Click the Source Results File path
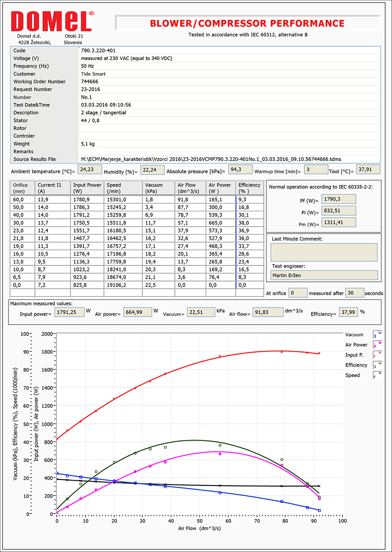Screen dimensions: 392x552 pyautogui.click(x=211, y=159)
